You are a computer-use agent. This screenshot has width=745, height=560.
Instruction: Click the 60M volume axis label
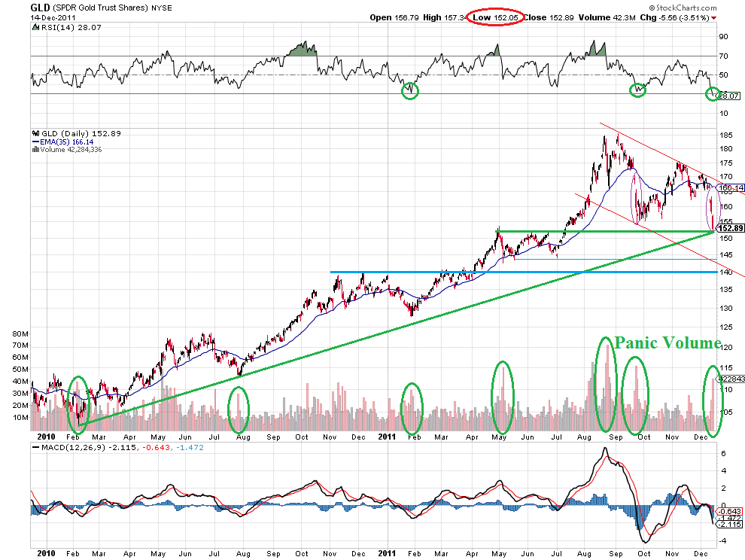20,358
